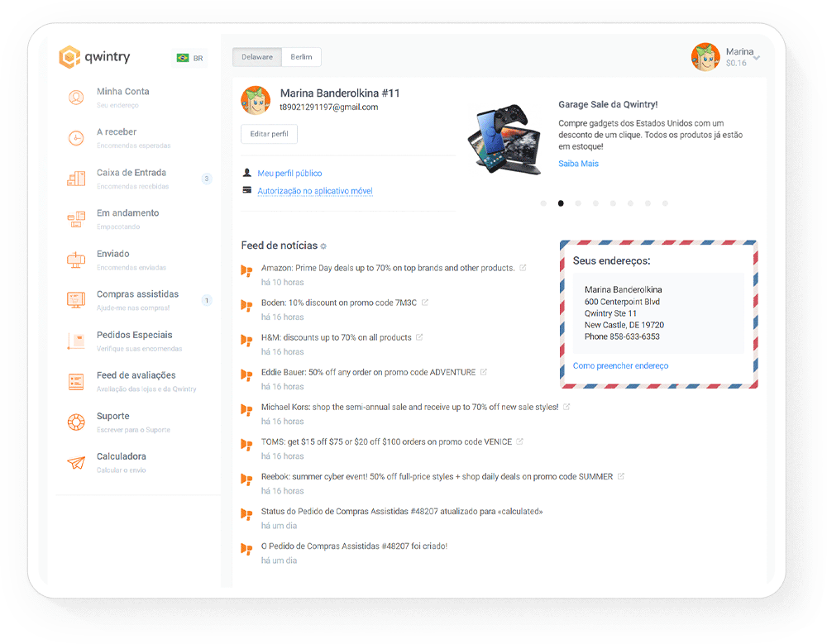Open the BR language selector
827x644 pixels.
(189, 58)
